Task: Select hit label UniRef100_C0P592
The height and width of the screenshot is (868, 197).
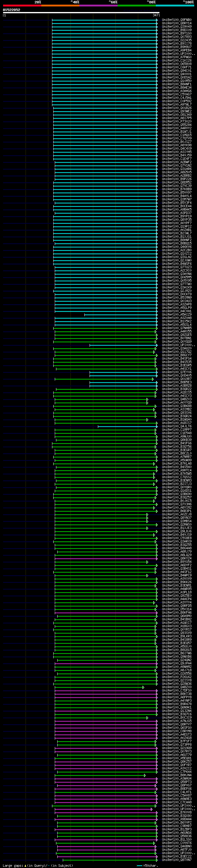Action: [177, 101]
